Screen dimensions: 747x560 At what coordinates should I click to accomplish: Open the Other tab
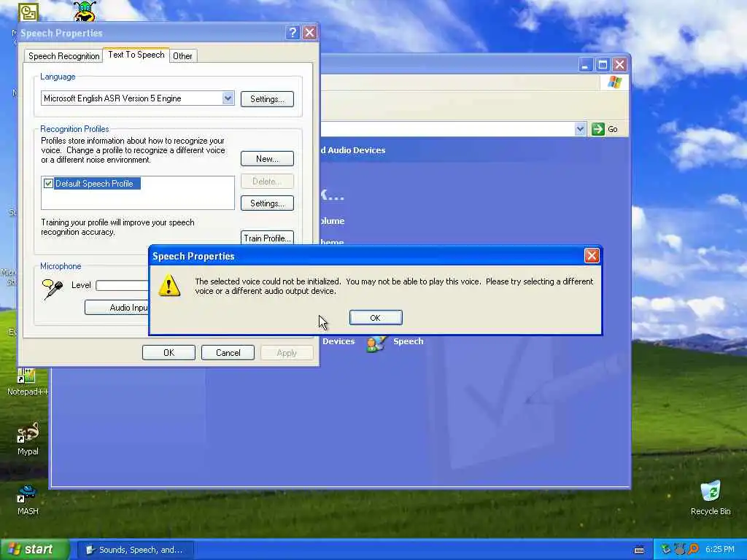pyautogui.click(x=182, y=55)
